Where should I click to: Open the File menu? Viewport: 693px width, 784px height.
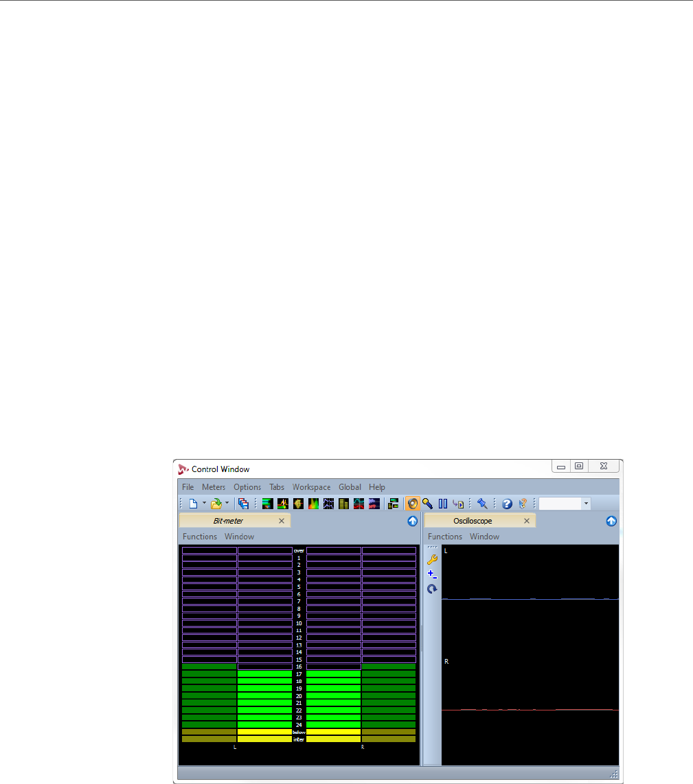coord(188,487)
